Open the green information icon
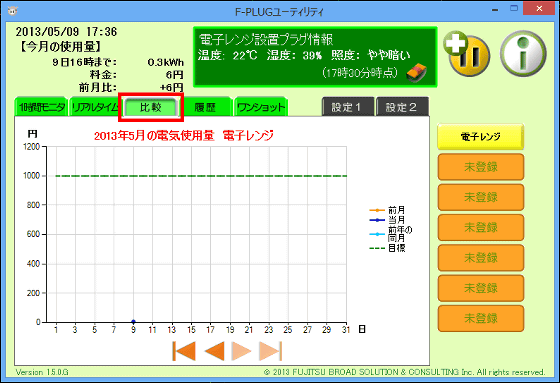560x383 pixels. (x=523, y=54)
